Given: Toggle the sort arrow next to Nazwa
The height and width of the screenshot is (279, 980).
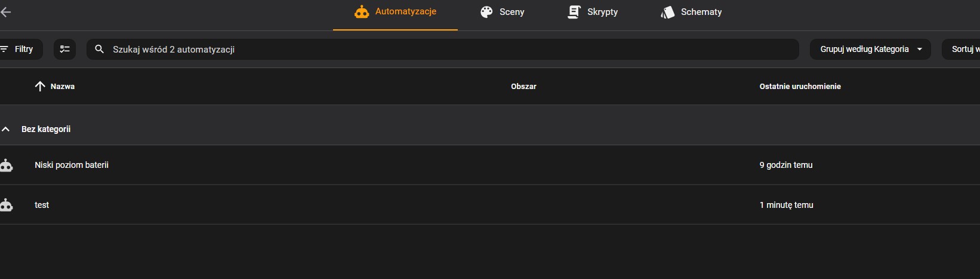Looking at the screenshot, I should 40,87.
